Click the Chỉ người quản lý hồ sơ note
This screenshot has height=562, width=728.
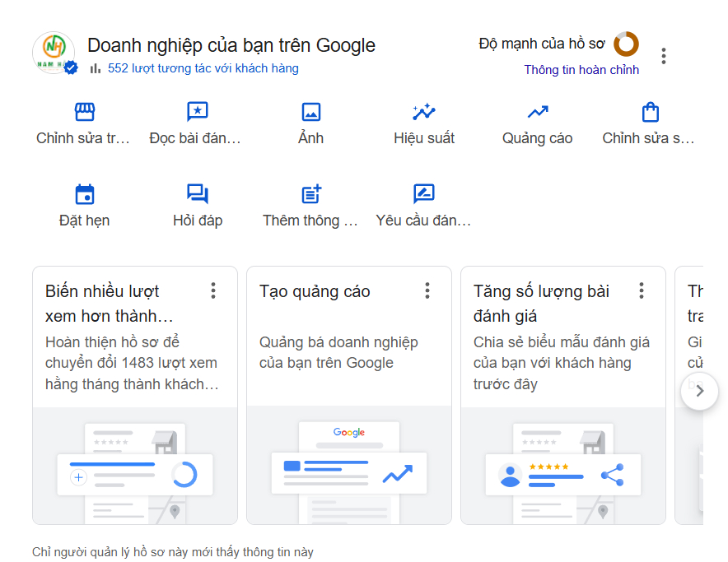click(173, 552)
